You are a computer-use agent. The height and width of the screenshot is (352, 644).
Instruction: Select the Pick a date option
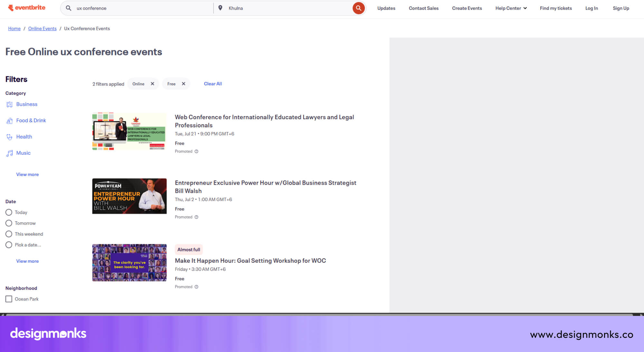(x=9, y=245)
